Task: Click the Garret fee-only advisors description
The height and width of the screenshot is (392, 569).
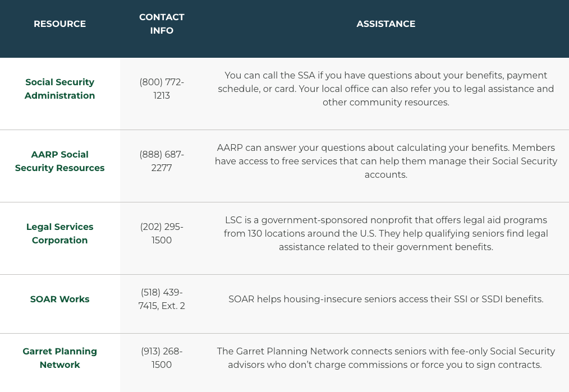Action: pos(386,358)
